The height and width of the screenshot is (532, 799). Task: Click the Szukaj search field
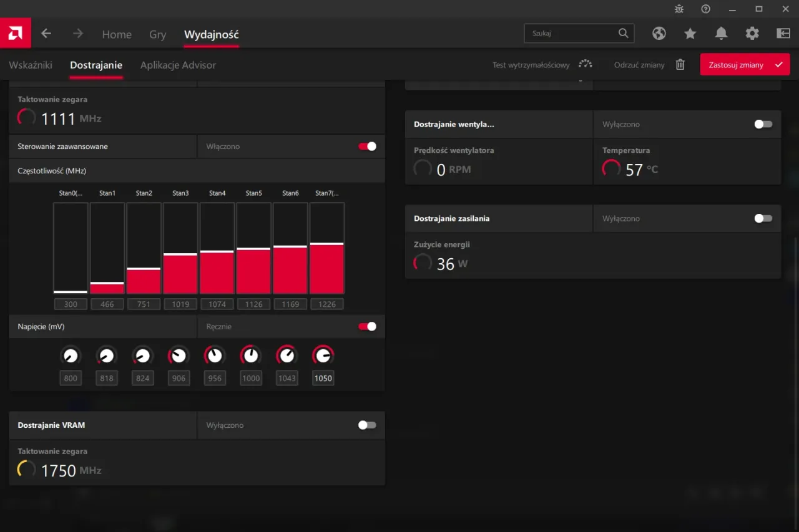pos(571,33)
